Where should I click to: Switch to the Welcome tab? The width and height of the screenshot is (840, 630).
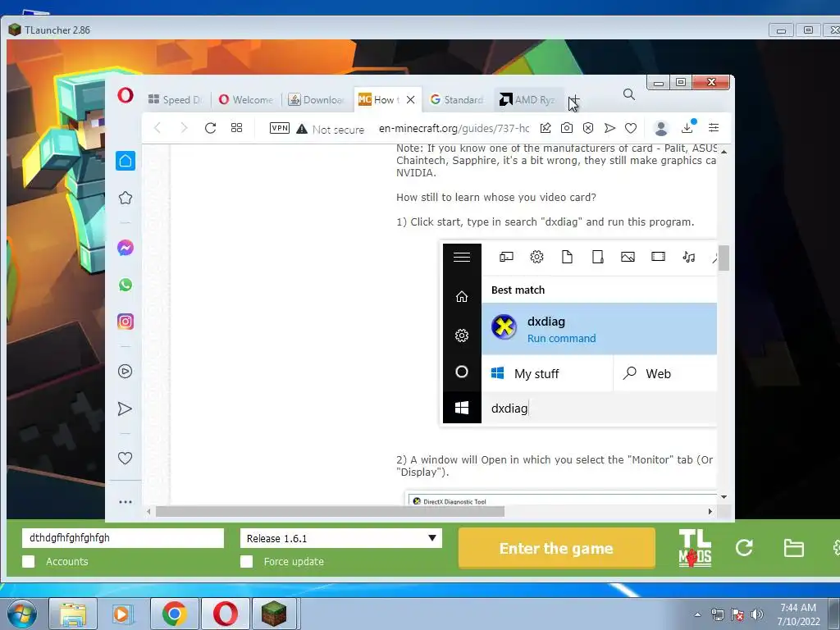pos(246,99)
